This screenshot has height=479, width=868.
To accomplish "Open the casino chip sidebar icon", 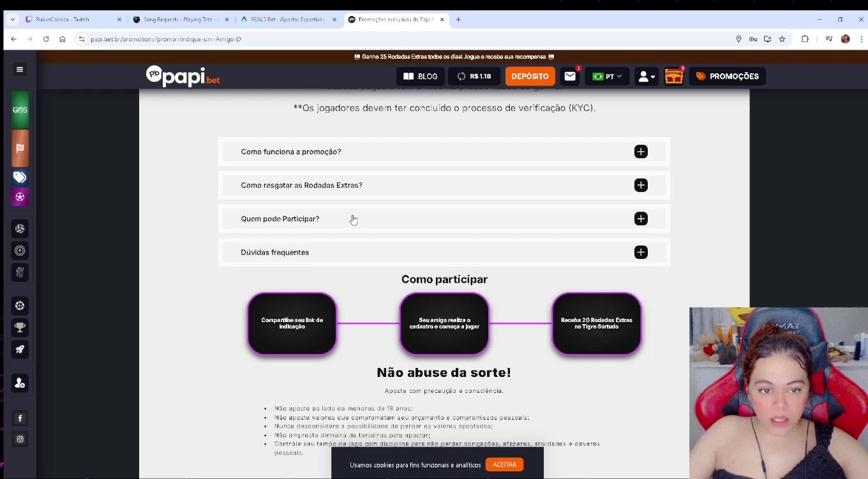I will tap(20, 251).
